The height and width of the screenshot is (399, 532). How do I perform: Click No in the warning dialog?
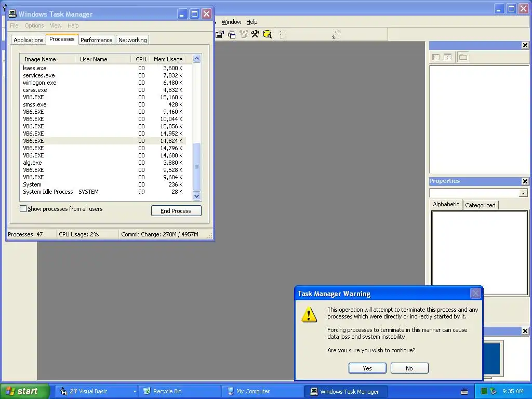409,368
